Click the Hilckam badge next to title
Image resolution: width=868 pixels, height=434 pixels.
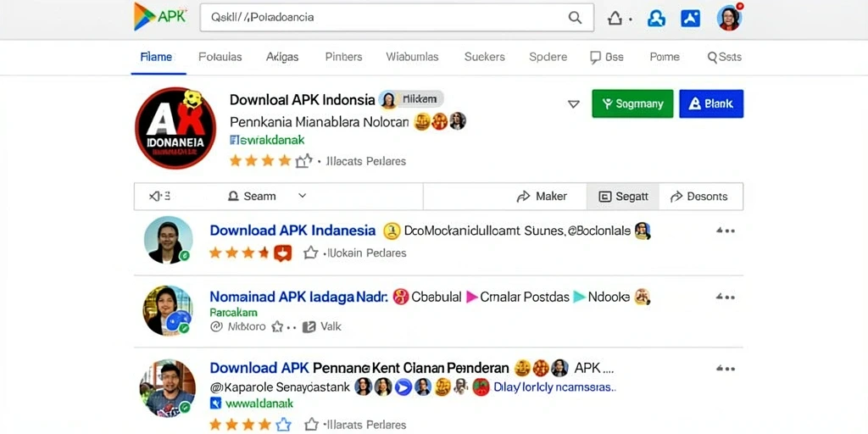click(x=411, y=100)
